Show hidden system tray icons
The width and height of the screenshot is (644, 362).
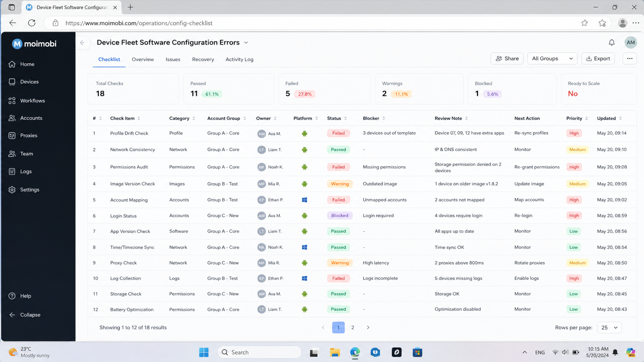tap(525, 352)
